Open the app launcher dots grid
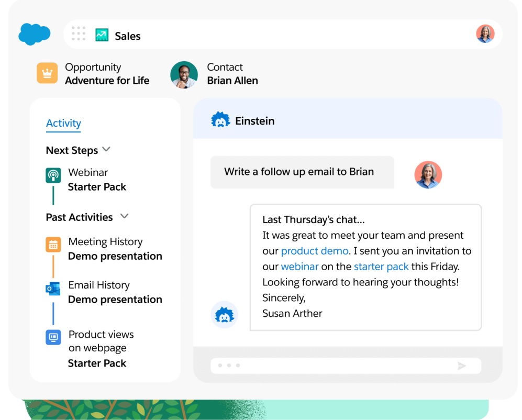Viewport: 522px width, 420px height. (x=79, y=34)
